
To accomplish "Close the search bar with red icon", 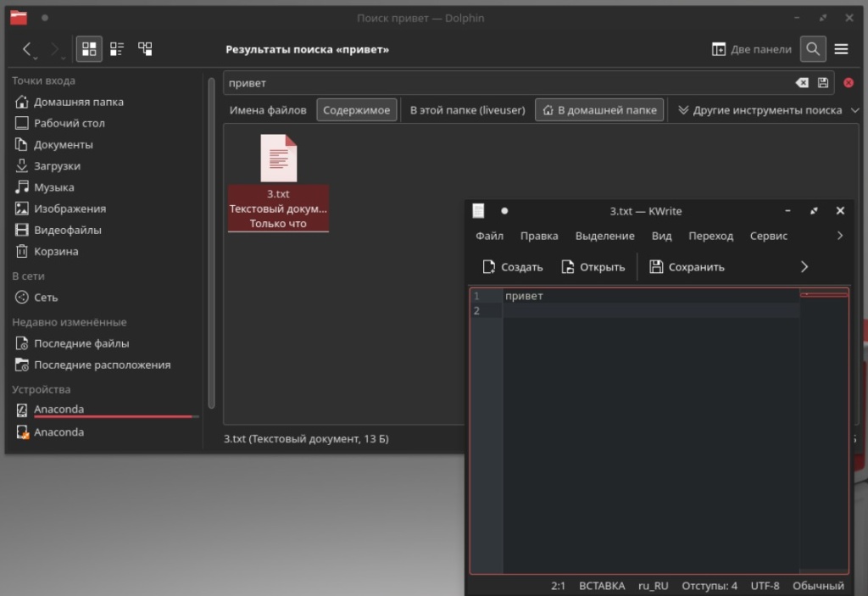I will click(849, 83).
